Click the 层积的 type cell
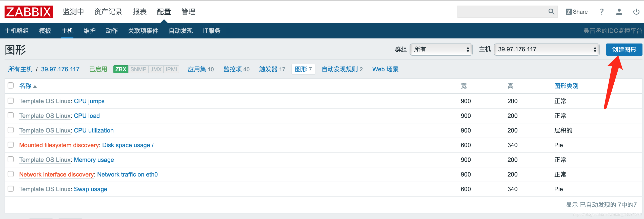Viewport: 644px width, 219px height. (563, 130)
